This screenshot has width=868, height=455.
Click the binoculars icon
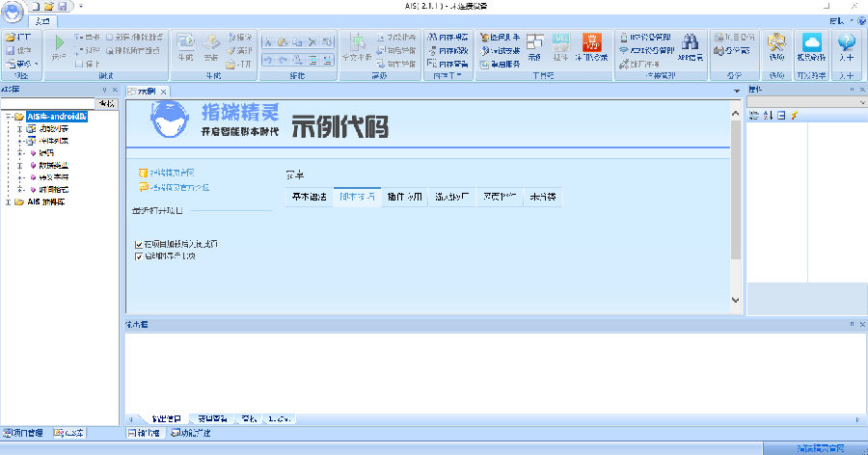pyautogui.click(x=690, y=41)
